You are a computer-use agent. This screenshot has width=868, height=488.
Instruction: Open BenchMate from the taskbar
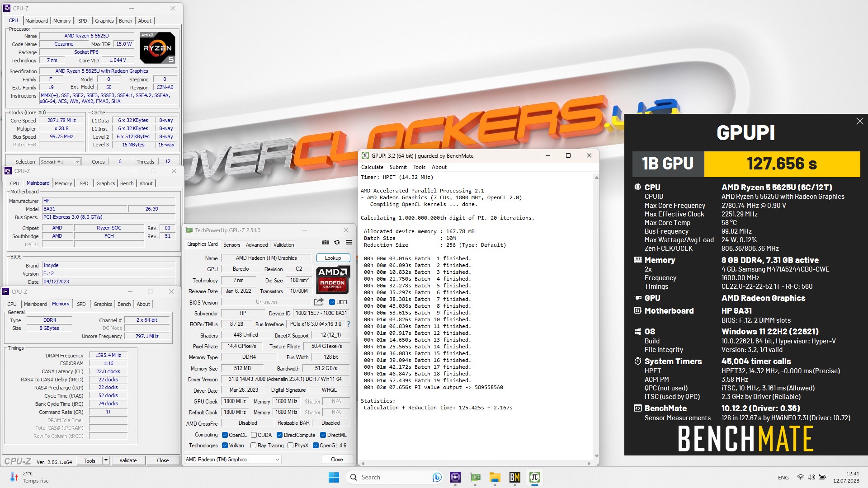[515, 477]
